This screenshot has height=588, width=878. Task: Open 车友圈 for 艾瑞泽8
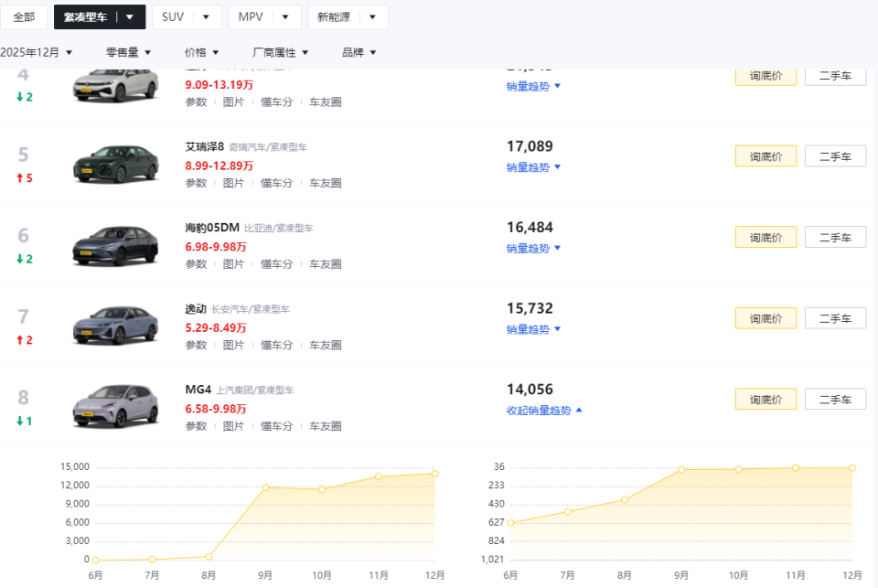[325, 183]
